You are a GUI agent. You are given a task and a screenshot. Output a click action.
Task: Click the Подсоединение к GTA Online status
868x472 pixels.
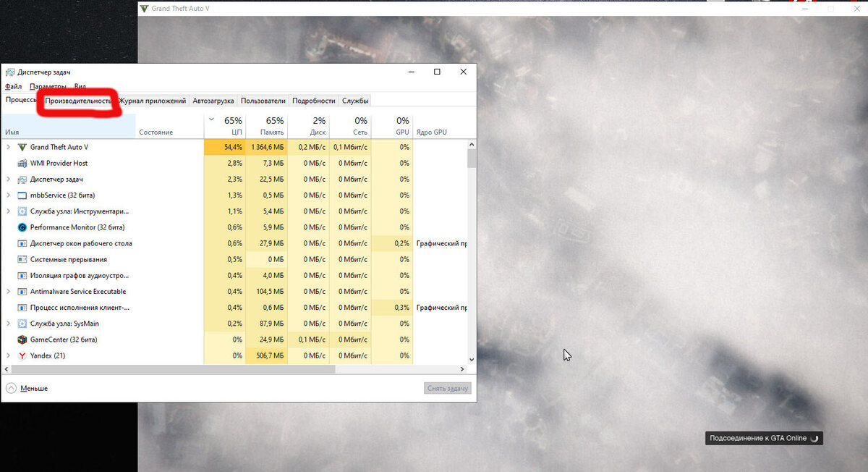(x=764, y=438)
